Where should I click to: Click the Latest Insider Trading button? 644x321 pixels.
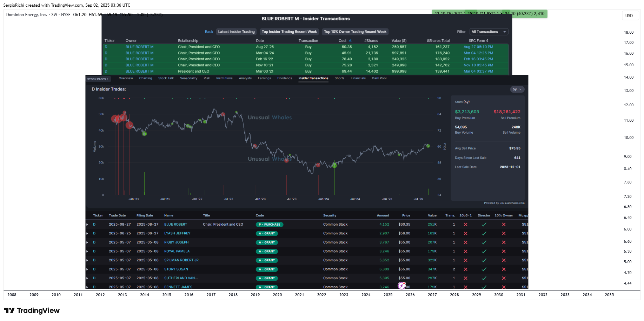tap(237, 32)
